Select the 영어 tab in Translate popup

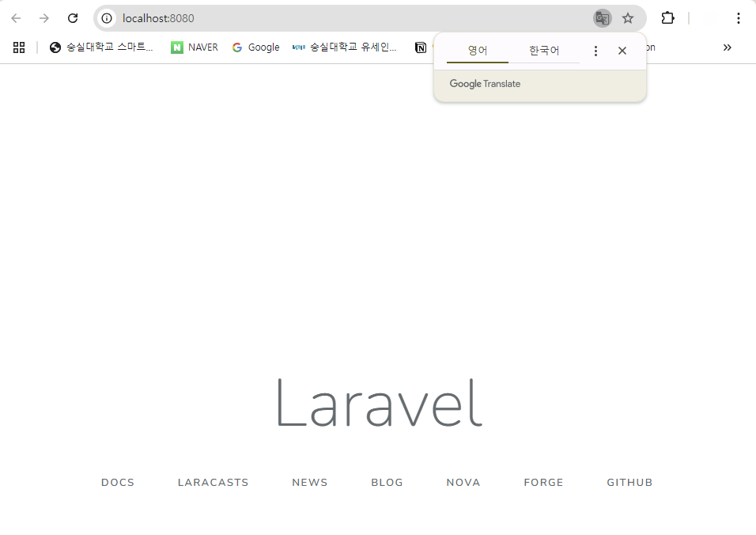[478, 51]
